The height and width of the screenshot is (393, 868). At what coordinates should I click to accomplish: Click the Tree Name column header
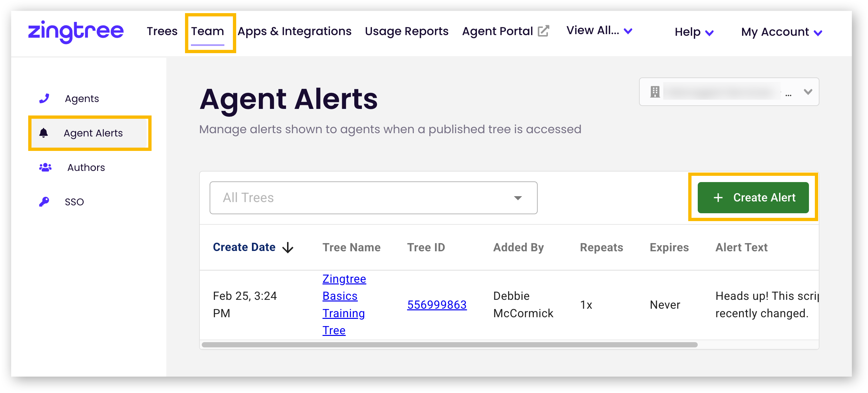click(351, 247)
